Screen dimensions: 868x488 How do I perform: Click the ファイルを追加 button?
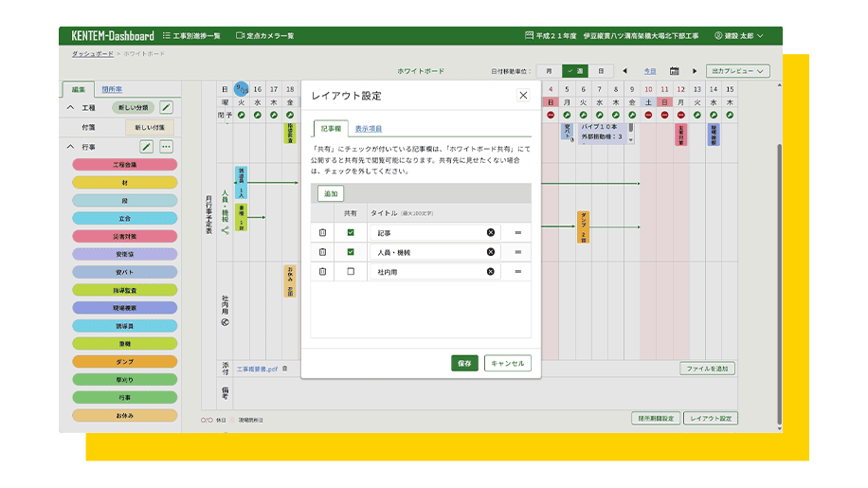[x=708, y=369]
